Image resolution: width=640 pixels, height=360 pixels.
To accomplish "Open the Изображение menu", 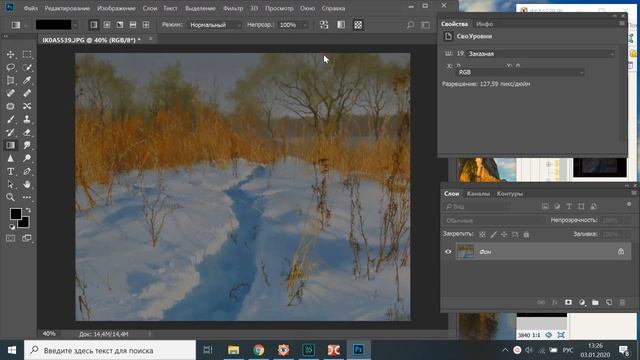I will [x=116, y=8].
